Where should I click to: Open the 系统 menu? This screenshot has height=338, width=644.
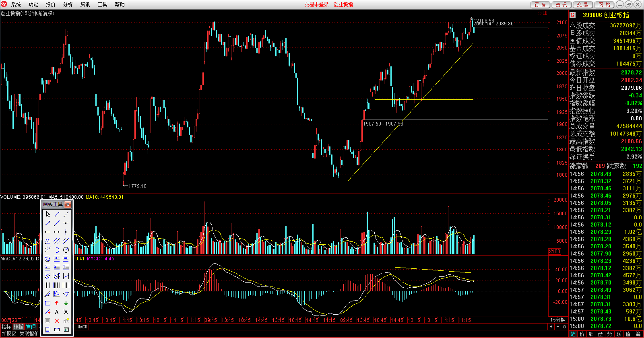(x=16, y=4)
